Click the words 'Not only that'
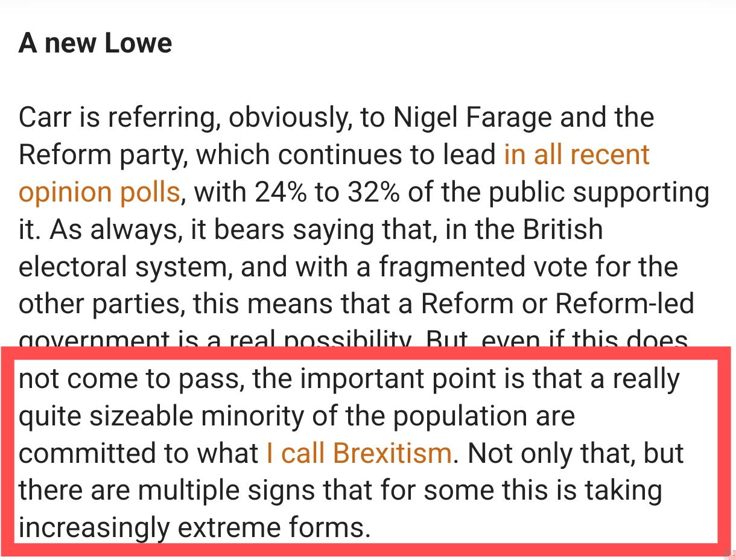The height and width of the screenshot is (560, 736). click(x=546, y=453)
